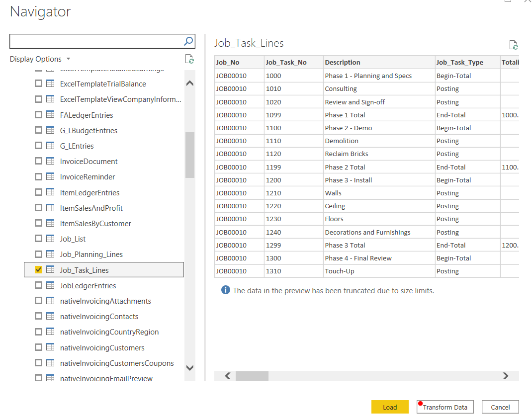Click Transform Data
Image resolution: width=532 pixels, height=420 pixels.
coord(444,407)
